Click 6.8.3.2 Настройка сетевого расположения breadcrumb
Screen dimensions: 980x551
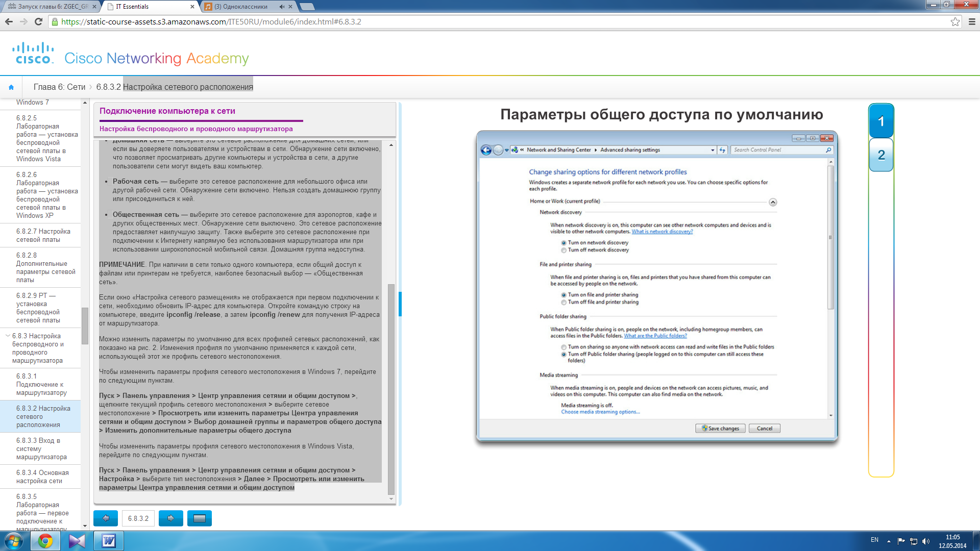coord(175,87)
